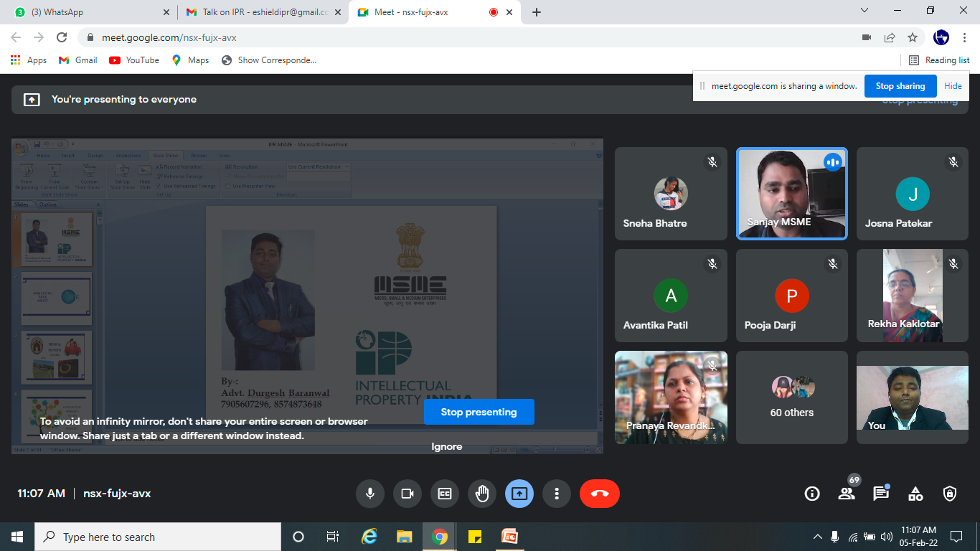Screen dimensions: 980x551
Task: Select Avantika Patil participant tile
Action: coord(671,296)
